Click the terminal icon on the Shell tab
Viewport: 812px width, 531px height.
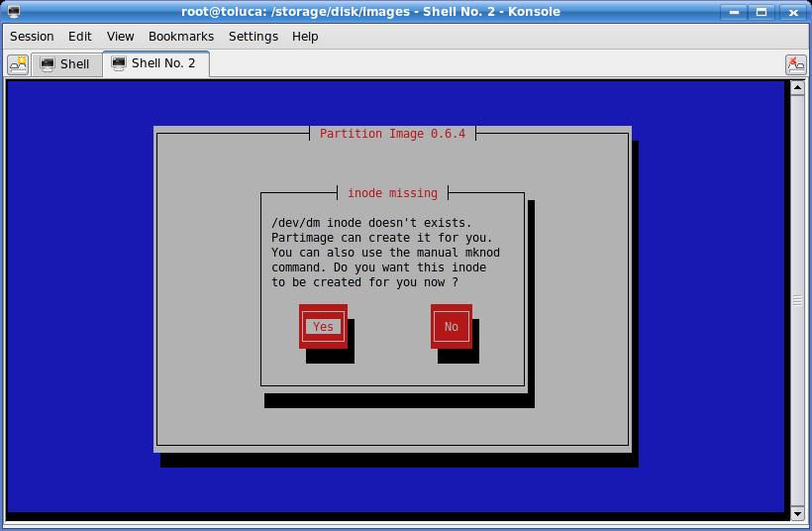pyautogui.click(x=48, y=64)
